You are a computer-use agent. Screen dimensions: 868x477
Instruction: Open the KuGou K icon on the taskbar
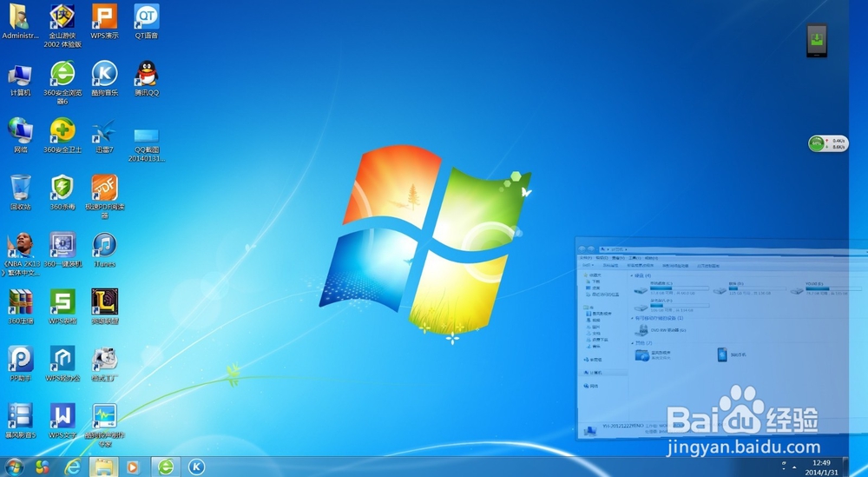tap(196, 467)
